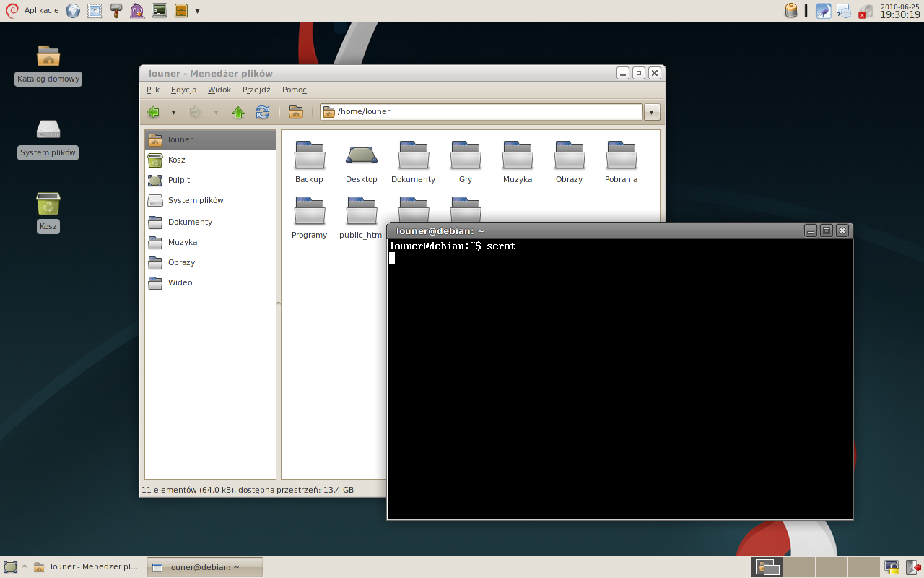This screenshot has width=924, height=578.
Task: Select Obrazy in the sidebar
Action: point(210,262)
